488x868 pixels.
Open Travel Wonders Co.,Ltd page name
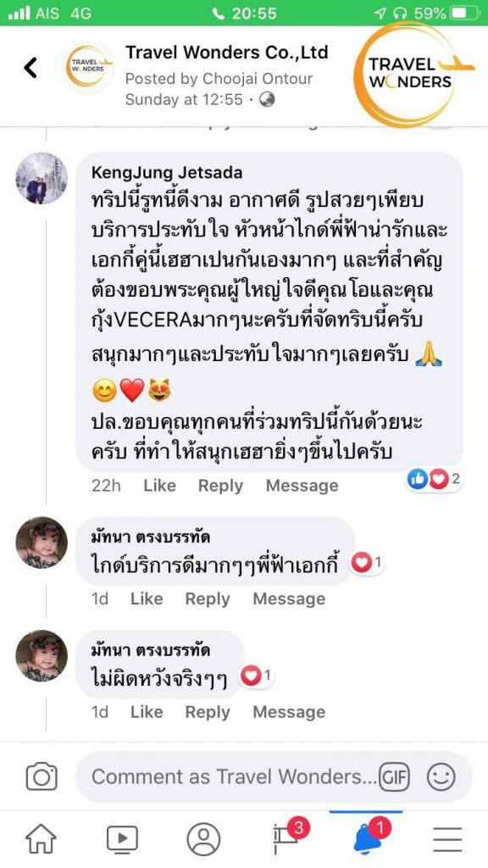tap(227, 53)
